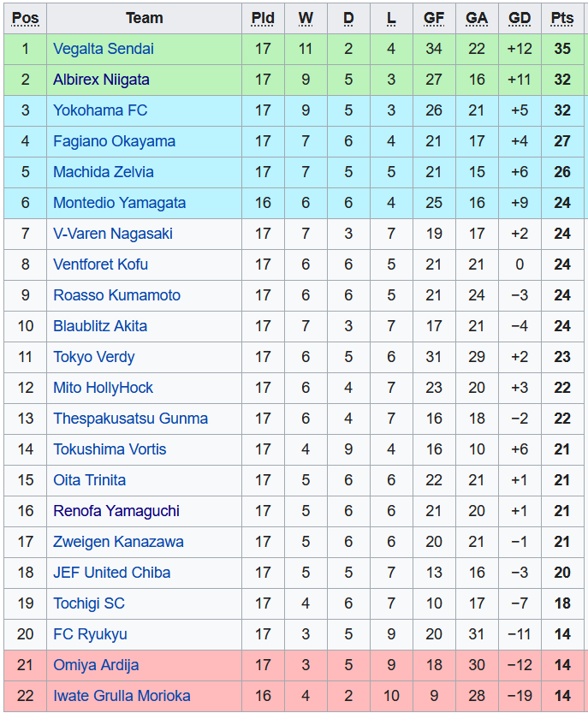588x713 pixels.
Task: Click the Blaublitz Akita link
Action: 100,326
